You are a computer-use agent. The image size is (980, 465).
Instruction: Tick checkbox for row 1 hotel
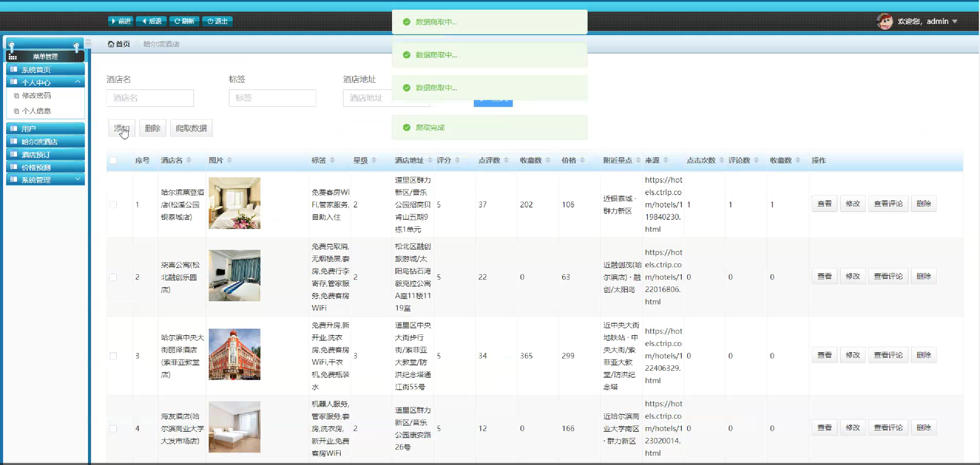tap(113, 205)
